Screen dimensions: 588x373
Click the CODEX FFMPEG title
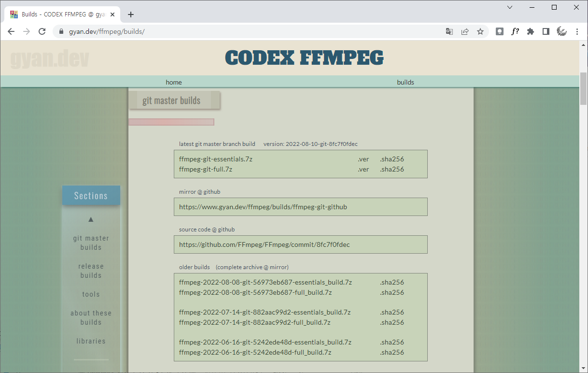[x=304, y=57]
